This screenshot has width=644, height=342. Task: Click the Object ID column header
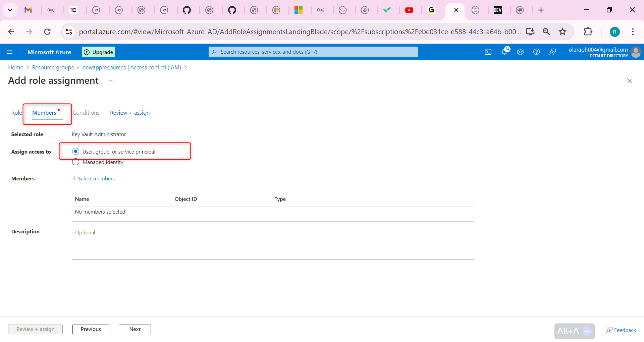click(x=186, y=199)
